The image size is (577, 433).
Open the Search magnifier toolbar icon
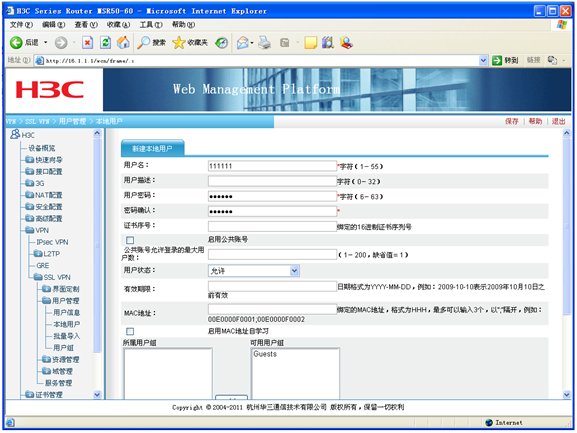point(143,43)
